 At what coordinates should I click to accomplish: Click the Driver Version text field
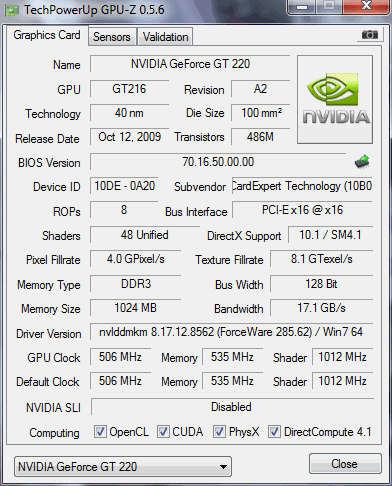(231, 332)
